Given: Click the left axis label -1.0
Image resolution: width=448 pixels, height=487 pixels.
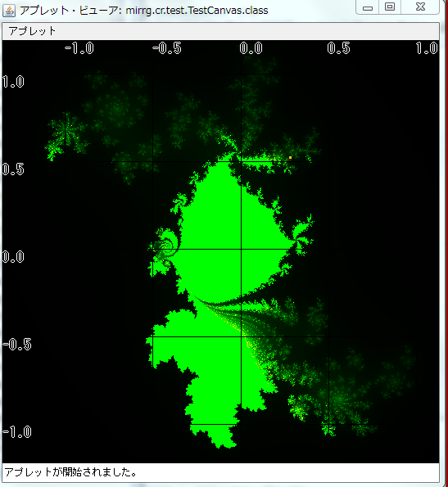Looking at the screenshot, I should [x=17, y=432].
